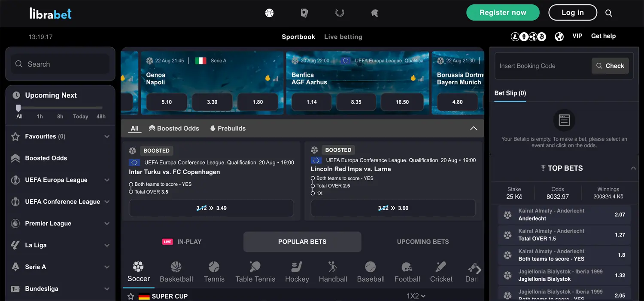
Task: Add Inter Turku boosted bet 3.49
Action: (211, 208)
